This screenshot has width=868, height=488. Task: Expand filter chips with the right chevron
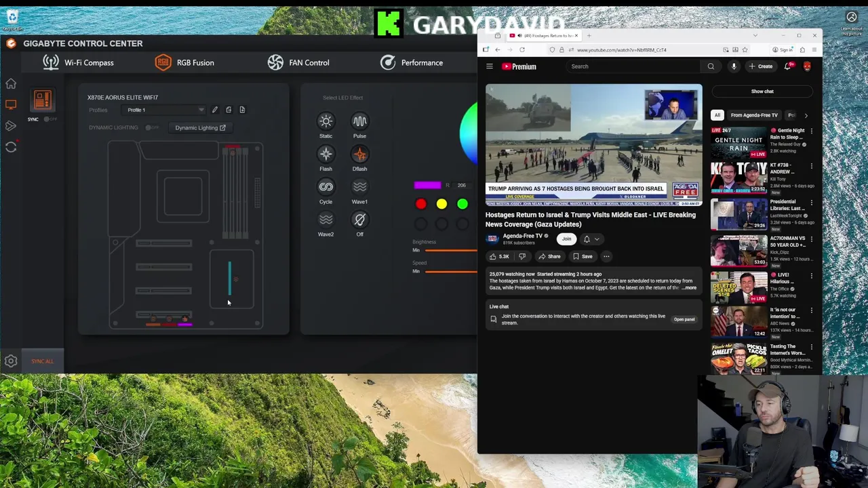click(x=806, y=115)
